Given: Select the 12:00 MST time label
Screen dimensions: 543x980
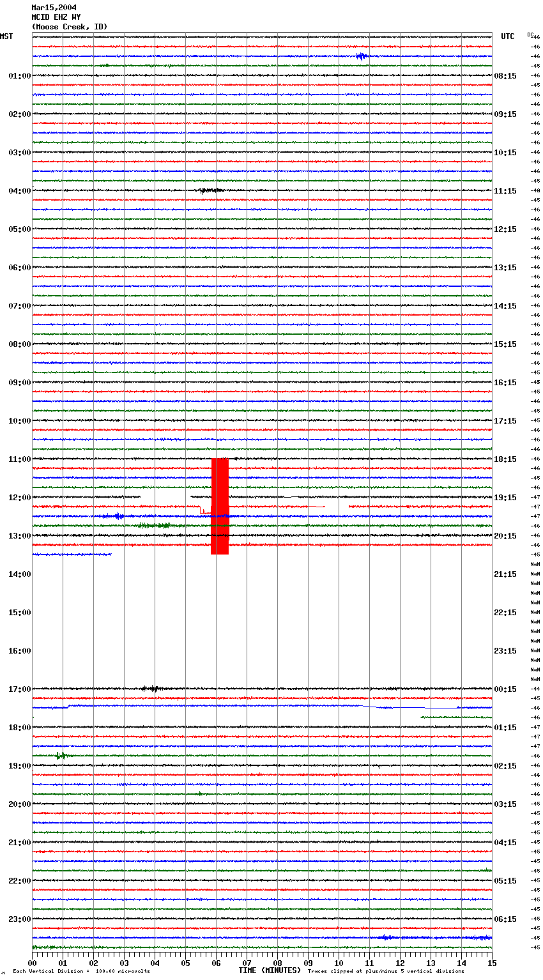Looking at the screenshot, I should click(20, 498).
